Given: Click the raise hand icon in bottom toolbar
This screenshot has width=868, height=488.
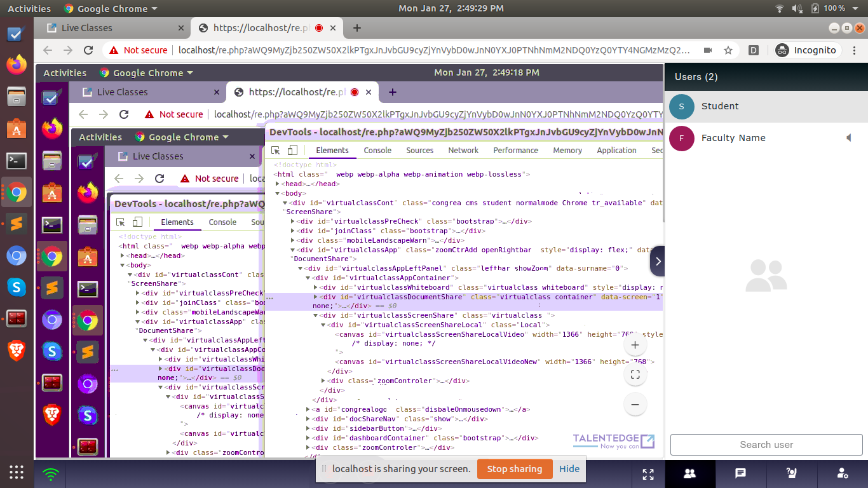Looking at the screenshot, I should click(x=791, y=473).
